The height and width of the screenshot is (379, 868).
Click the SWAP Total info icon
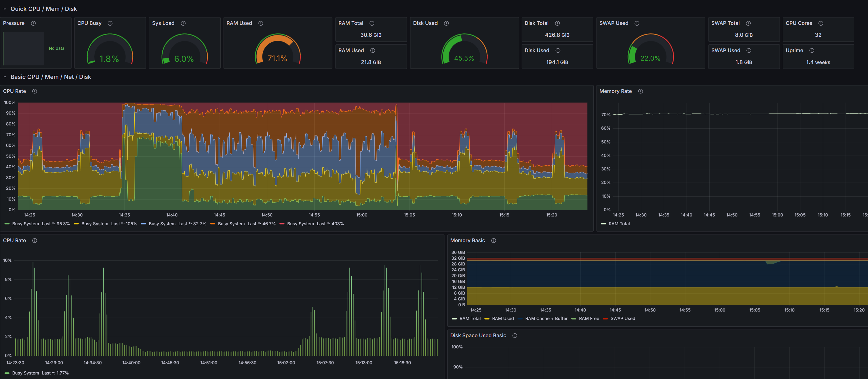click(x=748, y=23)
